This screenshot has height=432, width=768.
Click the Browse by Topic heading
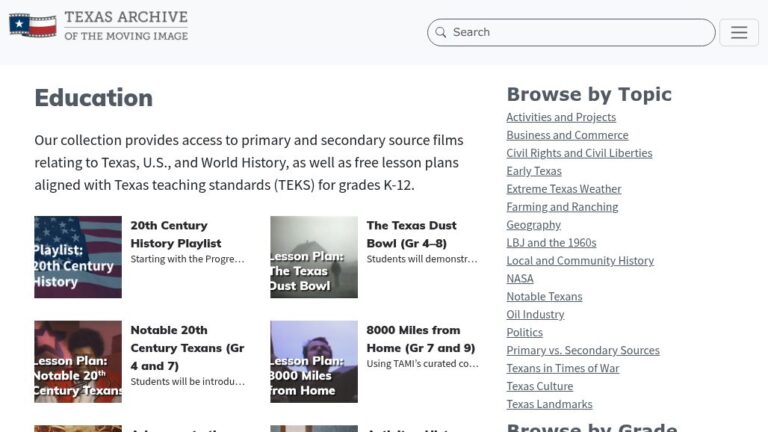(589, 95)
